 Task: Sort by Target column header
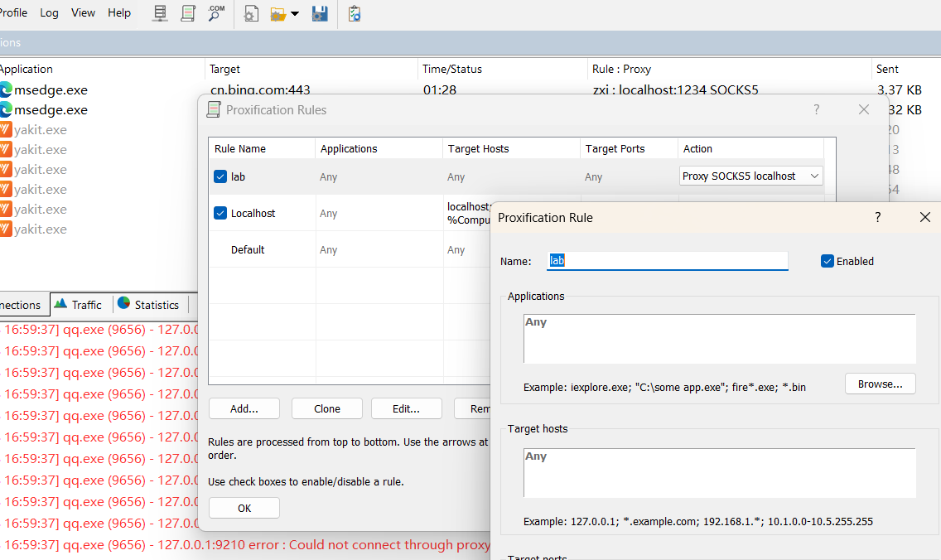tap(311, 69)
